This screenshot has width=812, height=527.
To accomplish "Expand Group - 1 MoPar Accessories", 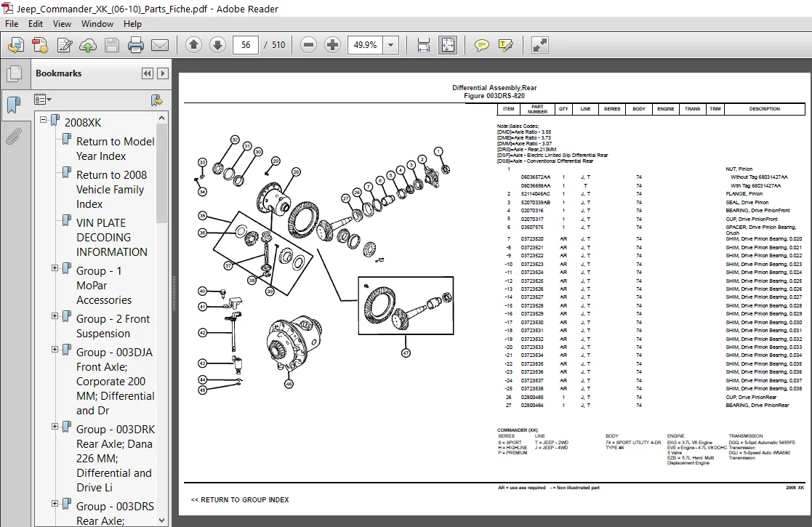I will click(55, 267).
